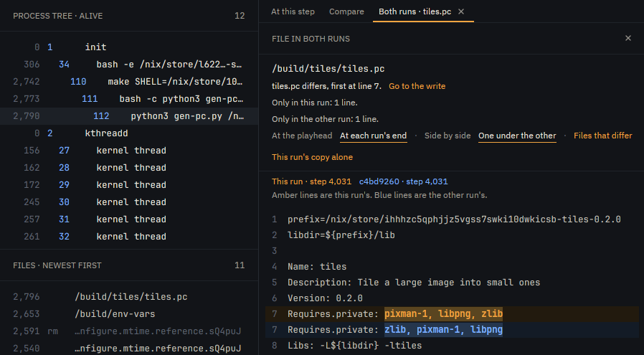Click the process count 12 badge

tap(240, 16)
